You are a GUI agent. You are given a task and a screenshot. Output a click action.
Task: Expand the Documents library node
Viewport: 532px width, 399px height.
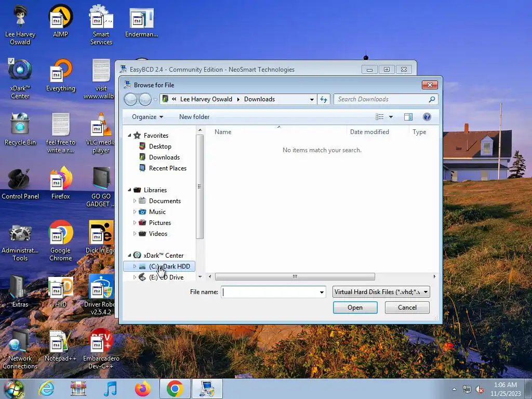tap(135, 201)
